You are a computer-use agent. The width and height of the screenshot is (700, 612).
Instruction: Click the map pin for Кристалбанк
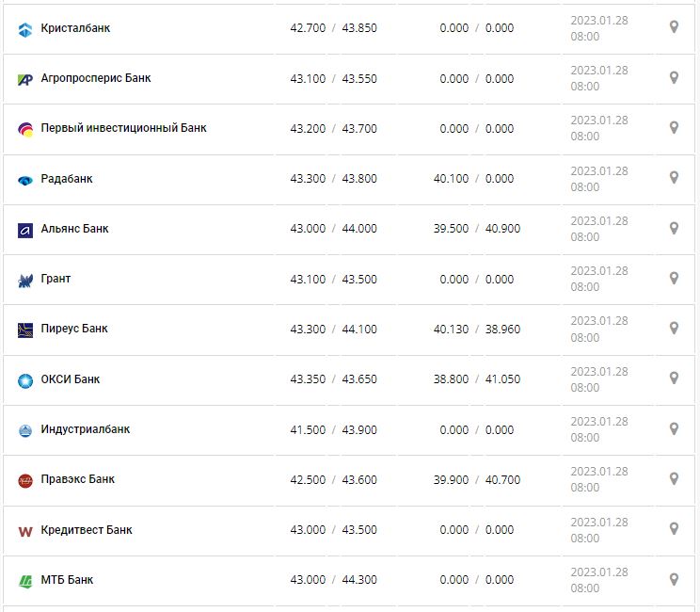(674, 27)
